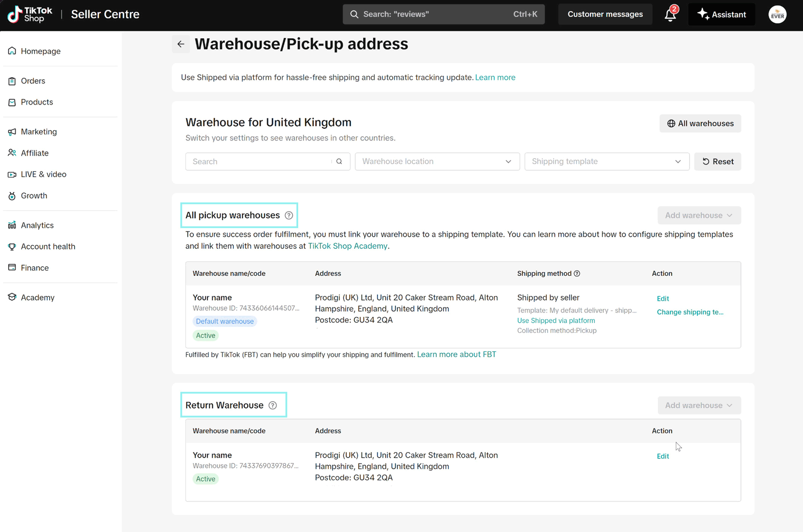Open Add warehouse dropdown for pickup warehouses
Image resolution: width=803 pixels, height=532 pixels.
click(699, 215)
